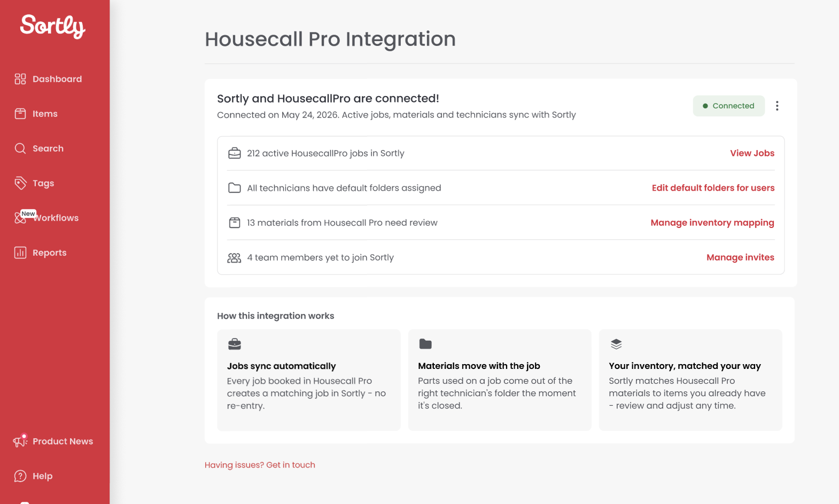
Task: Click Edit default folders for users
Action: point(713,188)
